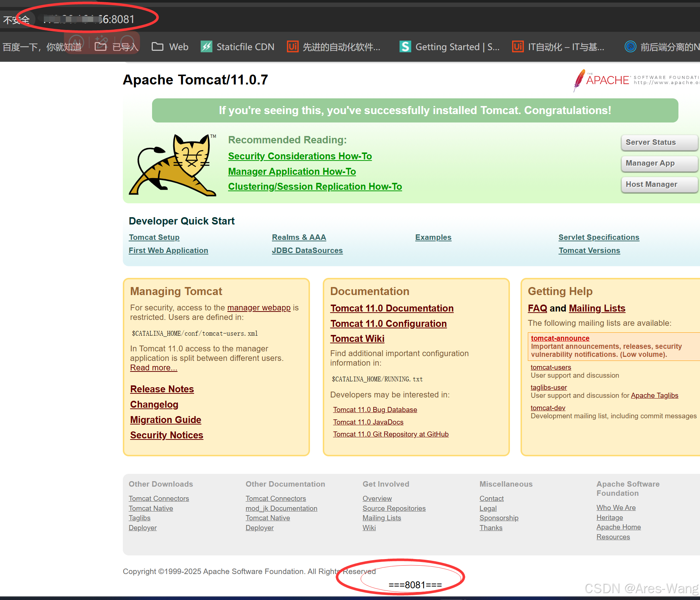The height and width of the screenshot is (600, 700).
Task: Open Tomcat Connectors under Other Documentation
Action: [276, 499]
